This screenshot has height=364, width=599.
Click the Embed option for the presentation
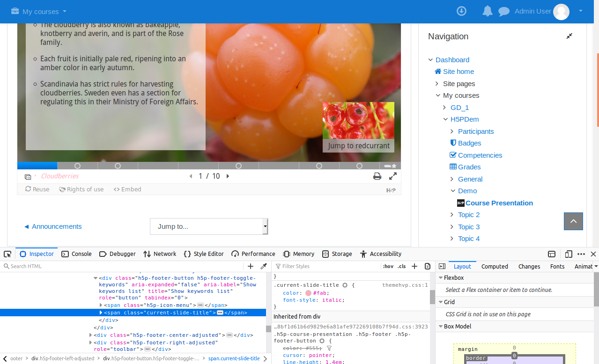click(127, 189)
